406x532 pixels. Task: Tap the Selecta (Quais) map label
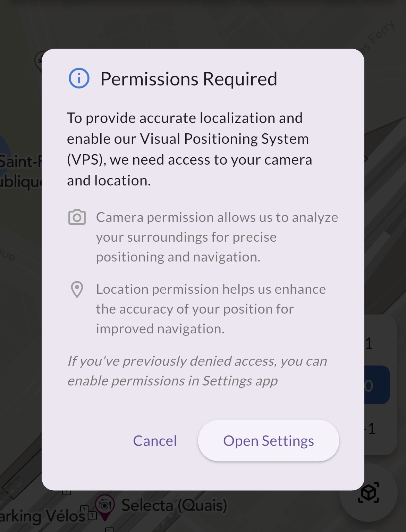174,506
